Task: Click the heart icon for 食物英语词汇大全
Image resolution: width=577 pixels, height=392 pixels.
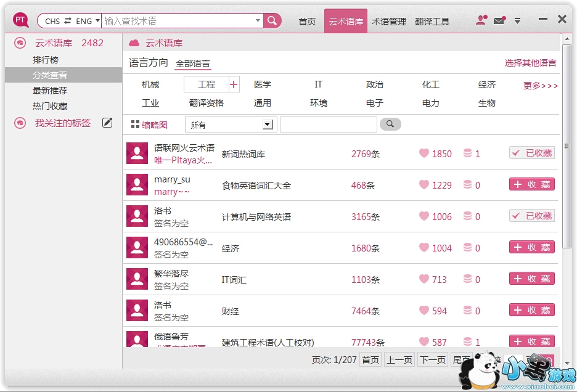Action: pos(424,185)
